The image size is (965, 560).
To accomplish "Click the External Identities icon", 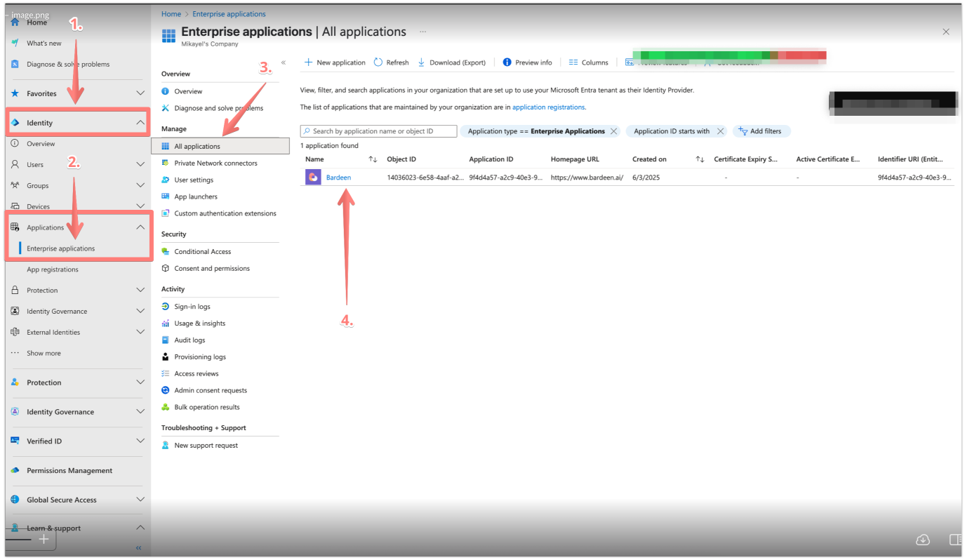I will (x=15, y=332).
